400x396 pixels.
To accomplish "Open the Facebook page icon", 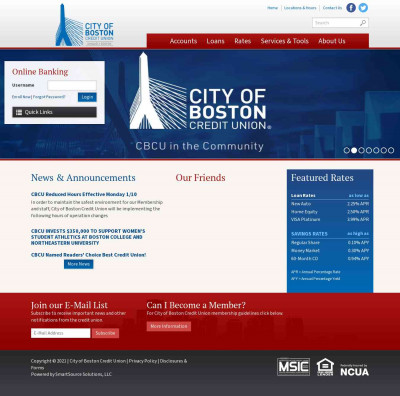I will [351, 8].
